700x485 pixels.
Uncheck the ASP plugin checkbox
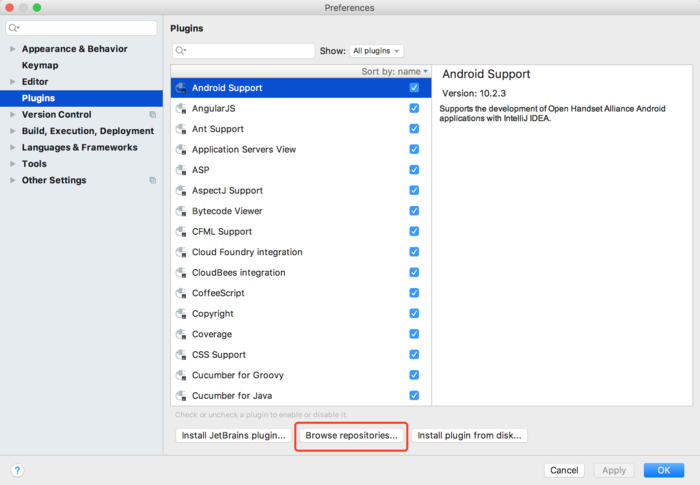coord(414,170)
